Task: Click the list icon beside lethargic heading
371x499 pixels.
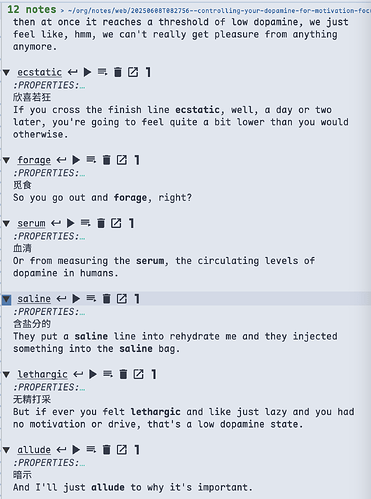Action: click(x=108, y=374)
